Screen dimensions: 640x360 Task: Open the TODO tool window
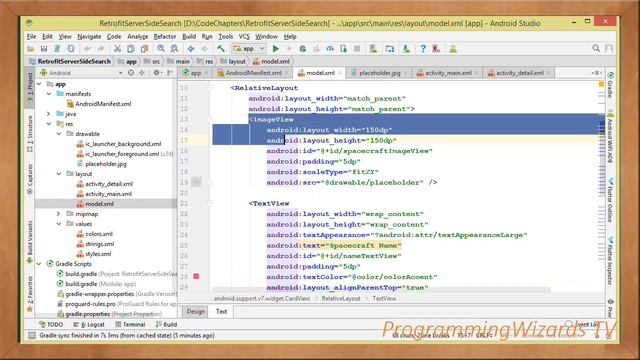pyautogui.click(x=51, y=324)
